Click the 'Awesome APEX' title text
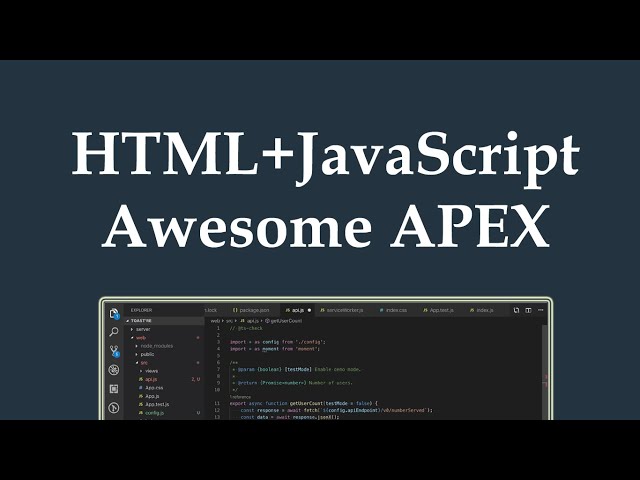The height and width of the screenshot is (480, 640). pos(325,226)
